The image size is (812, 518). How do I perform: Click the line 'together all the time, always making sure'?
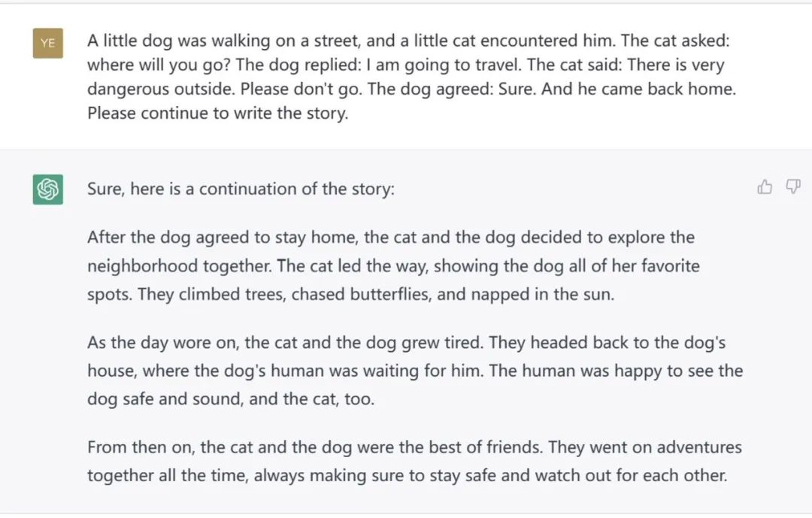407,476
